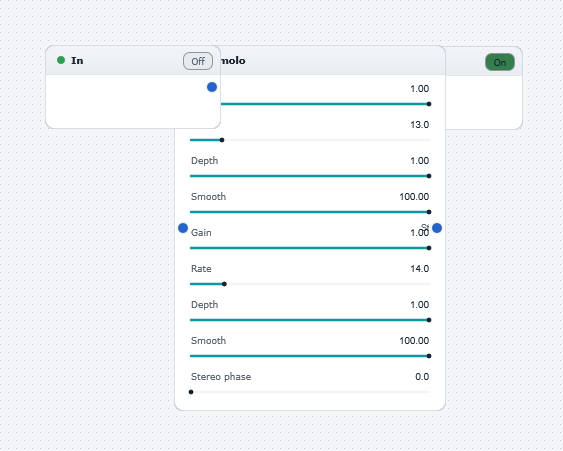Click the lower Smooth value 100.00

pos(414,340)
